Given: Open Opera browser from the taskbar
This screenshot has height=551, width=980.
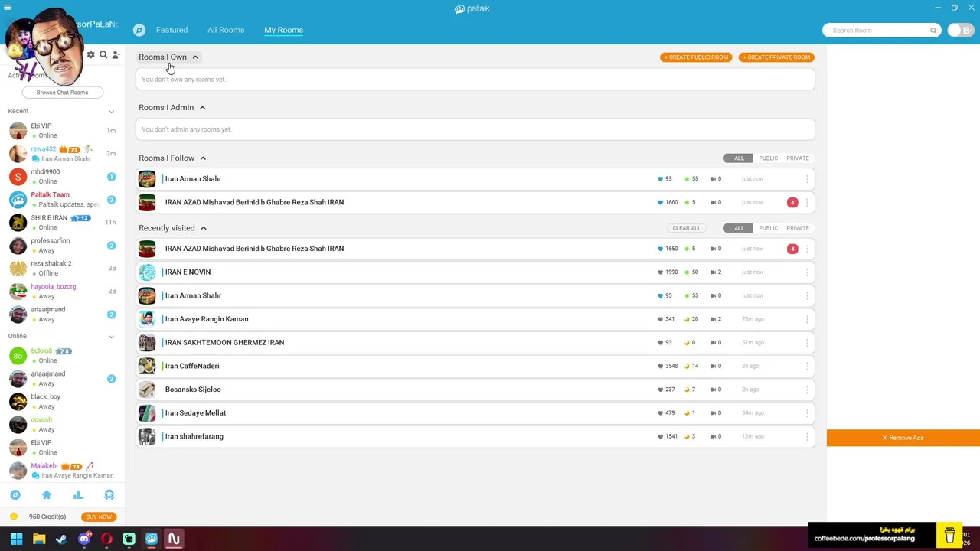Looking at the screenshot, I should click(x=106, y=540).
